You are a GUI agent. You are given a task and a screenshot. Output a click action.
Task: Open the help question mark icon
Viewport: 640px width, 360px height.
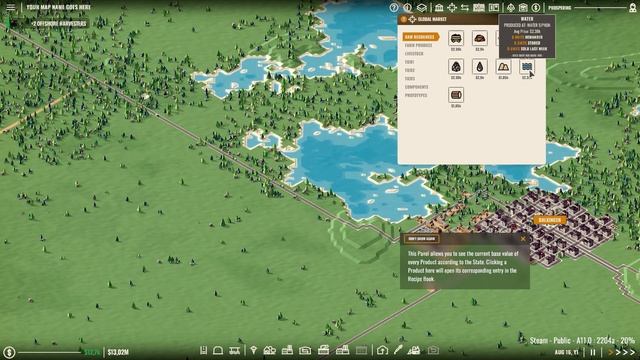[394, 7]
